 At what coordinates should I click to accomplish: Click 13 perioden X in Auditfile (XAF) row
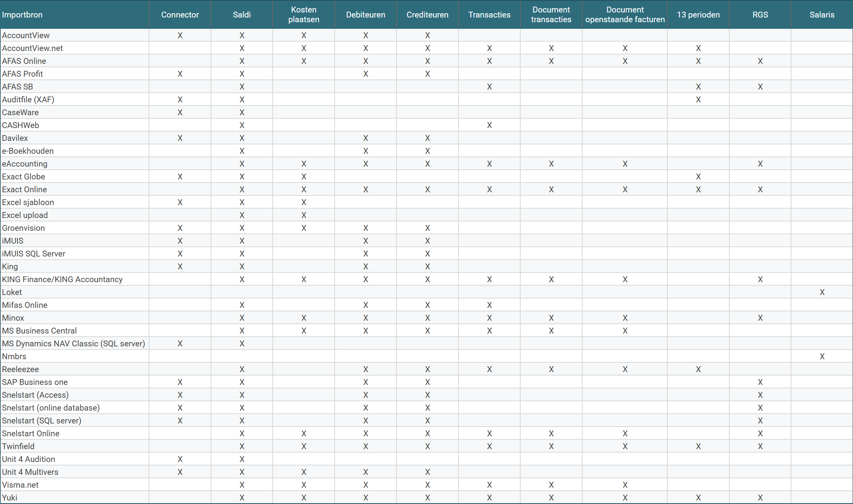(698, 100)
